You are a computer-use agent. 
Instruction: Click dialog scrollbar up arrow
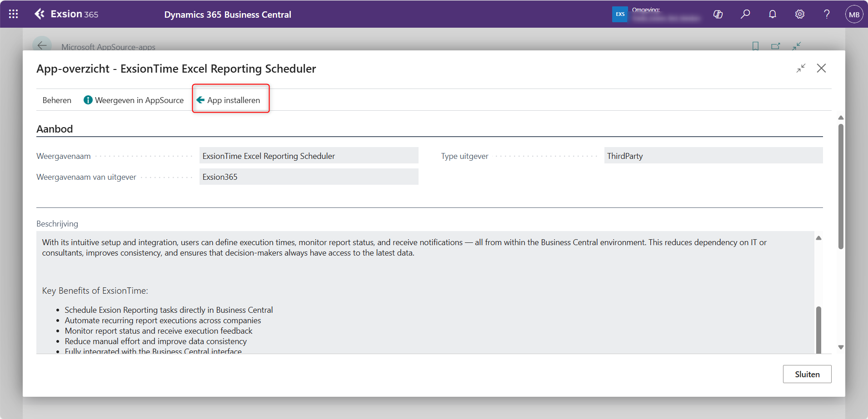click(x=841, y=118)
